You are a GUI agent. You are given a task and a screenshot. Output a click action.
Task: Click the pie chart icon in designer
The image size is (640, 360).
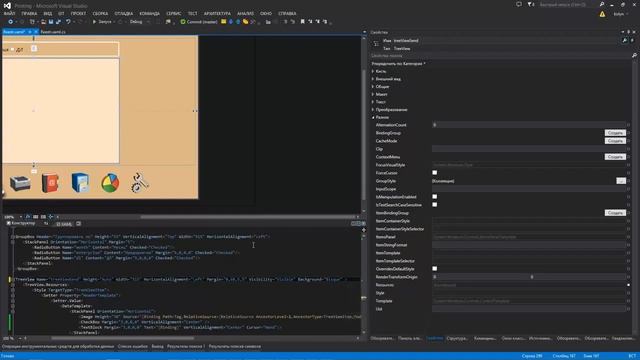click(110, 182)
